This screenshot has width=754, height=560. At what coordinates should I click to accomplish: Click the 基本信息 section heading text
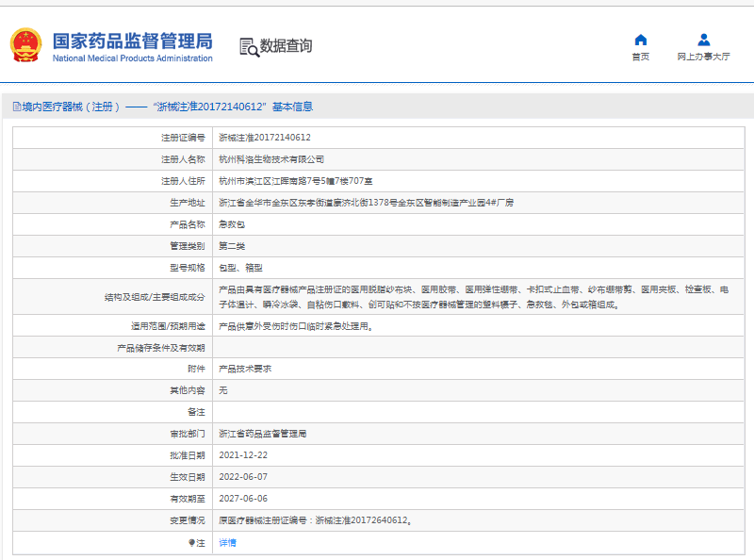[293, 107]
